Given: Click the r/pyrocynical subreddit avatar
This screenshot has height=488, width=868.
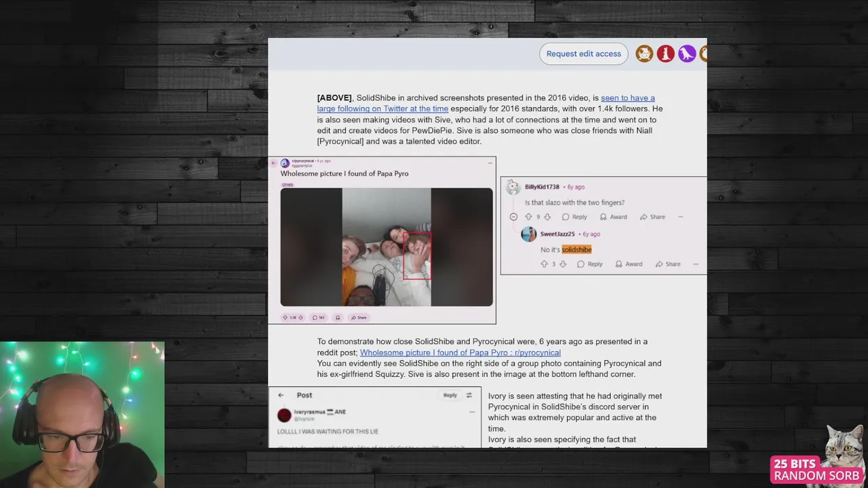Looking at the screenshot, I should 285,163.
